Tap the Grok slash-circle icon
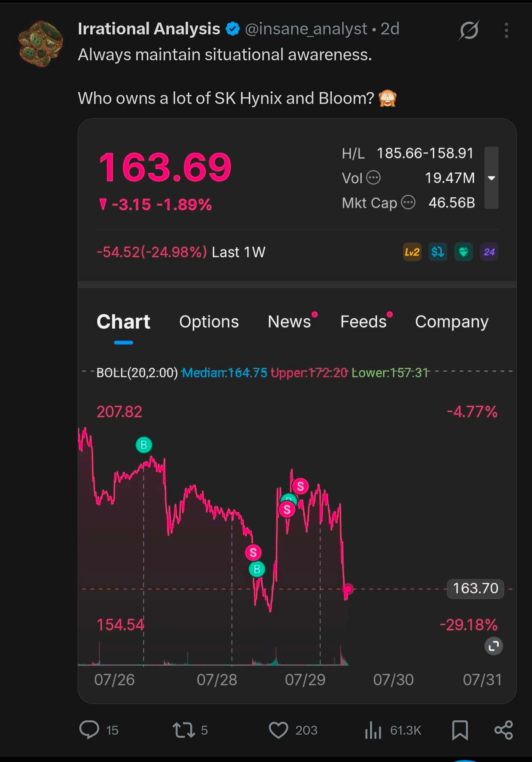Viewport: 532px width, 762px height. click(469, 30)
